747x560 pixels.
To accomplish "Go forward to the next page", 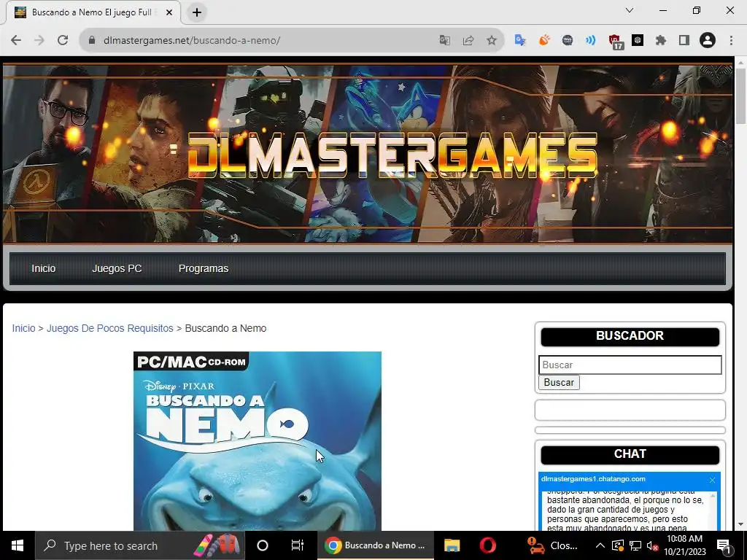I will click(39, 41).
